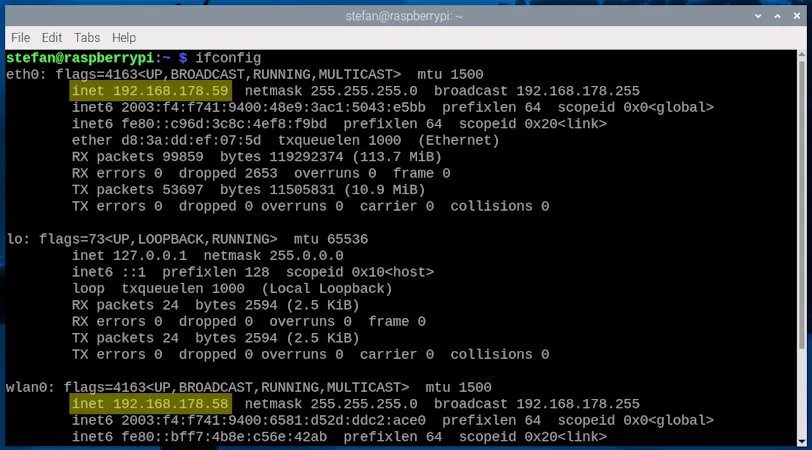The width and height of the screenshot is (812, 450).
Task: Click the window title stefan@raspberrypi
Action: (405, 14)
